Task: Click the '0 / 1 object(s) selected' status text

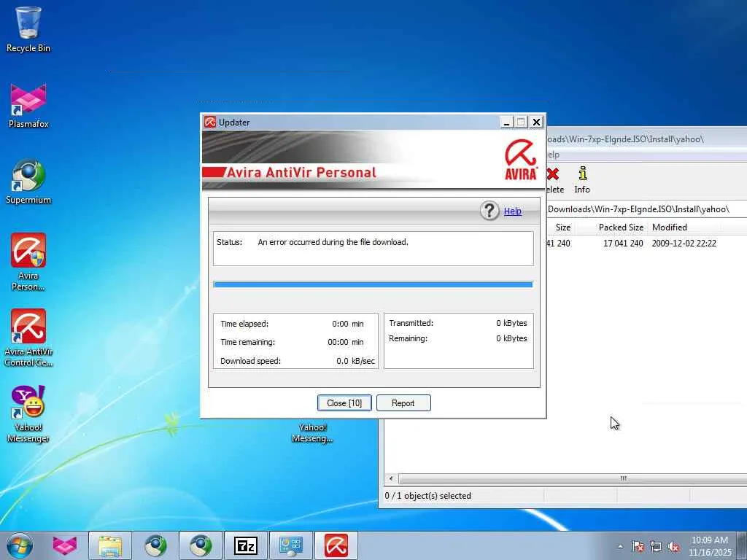Action: pos(427,496)
